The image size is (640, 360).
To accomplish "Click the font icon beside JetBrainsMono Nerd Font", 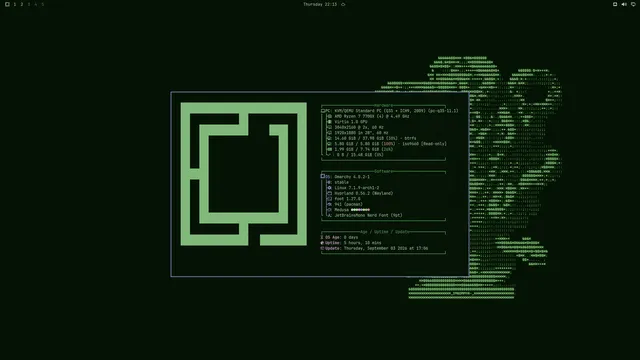I will pos(330,216).
